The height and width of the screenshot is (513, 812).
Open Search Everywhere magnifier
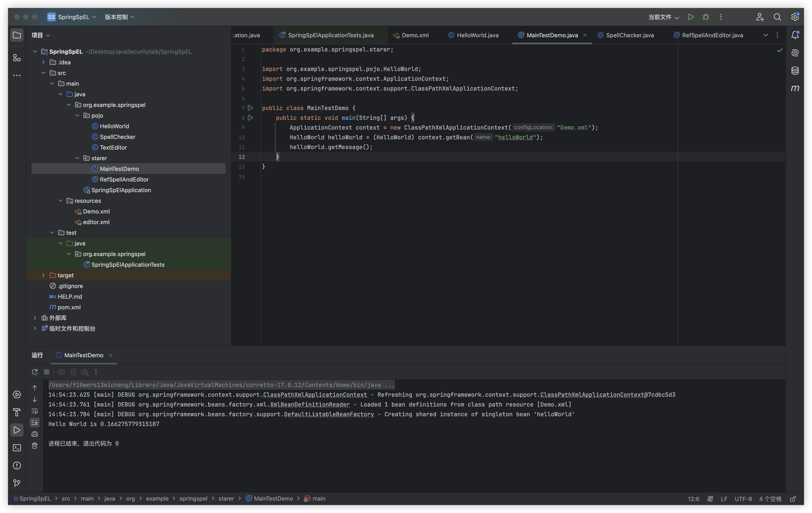pyautogui.click(x=777, y=17)
